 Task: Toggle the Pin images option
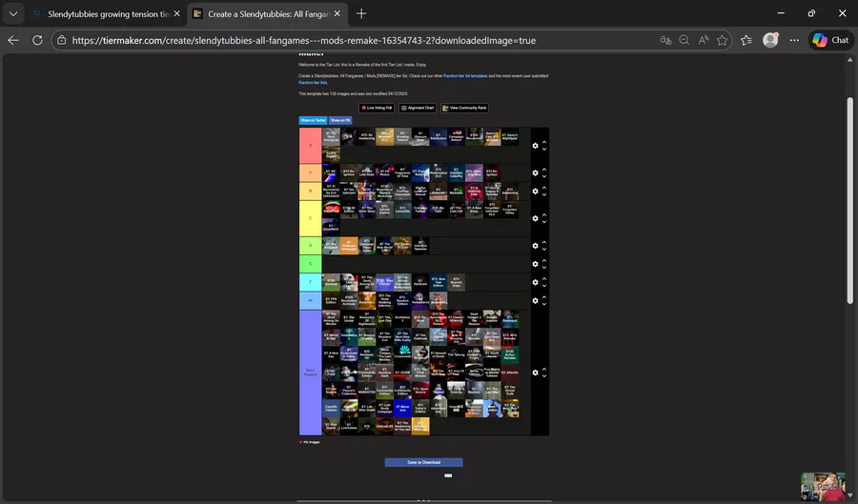[310, 442]
